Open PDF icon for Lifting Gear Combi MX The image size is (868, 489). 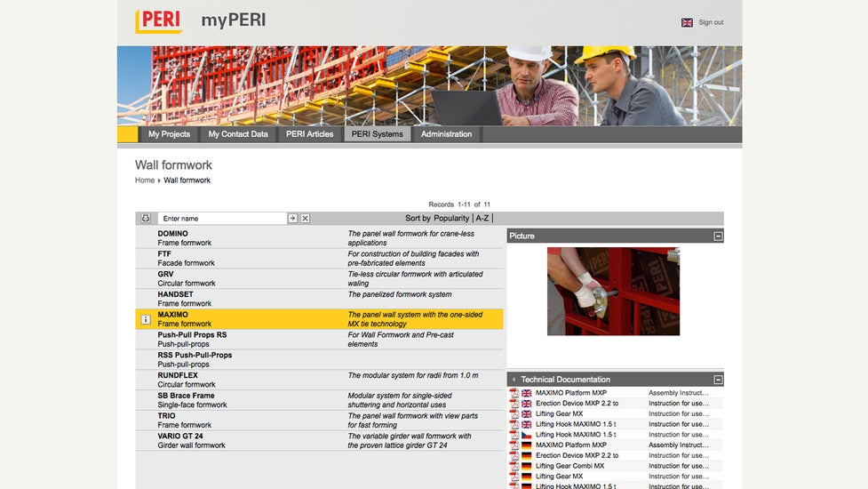(514, 466)
